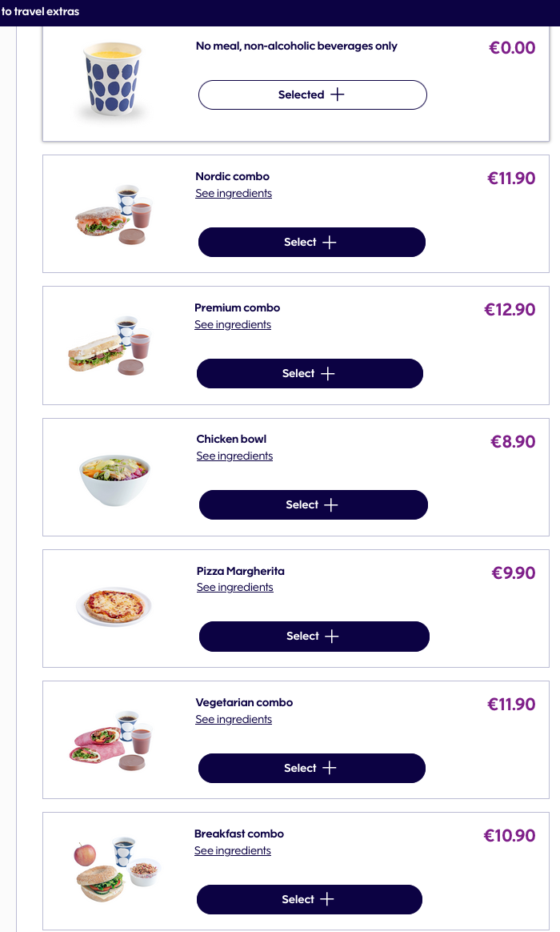Screen dimensions: 560x932
Task: Show Pizza Margherita ingredients
Action: [x=234, y=588]
